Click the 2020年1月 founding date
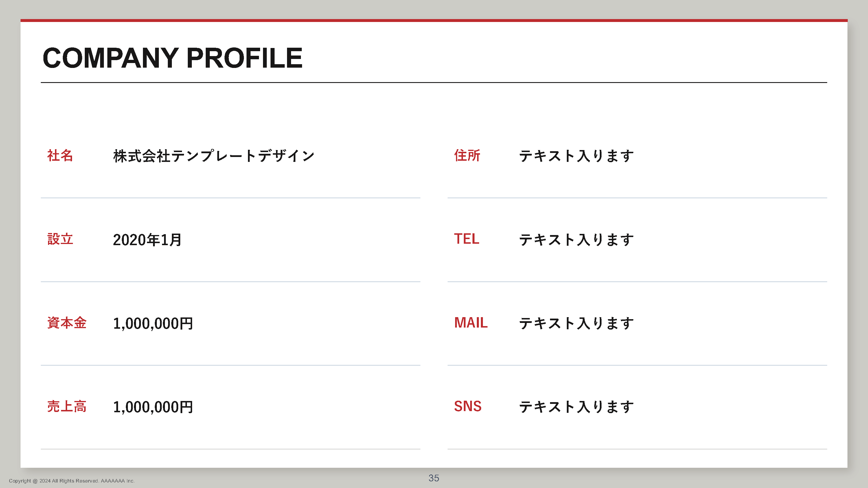 [x=147, y=240]
